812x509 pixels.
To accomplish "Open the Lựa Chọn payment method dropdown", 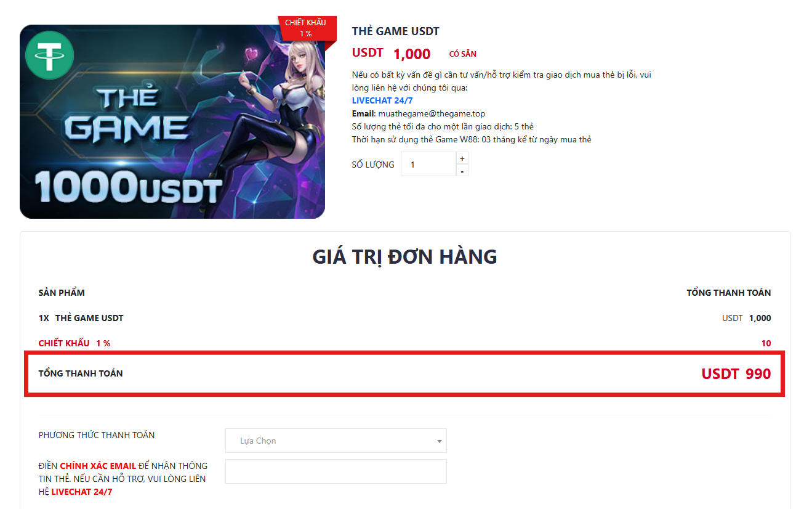I will pyautogui.click(x=336, y=441).
